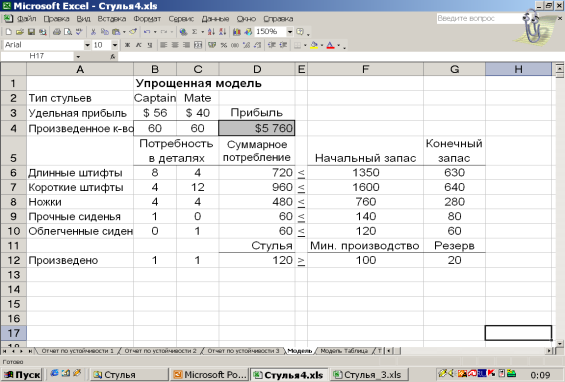
Task: Open the zoom 150% dropdown
Action: pos(290,32)
